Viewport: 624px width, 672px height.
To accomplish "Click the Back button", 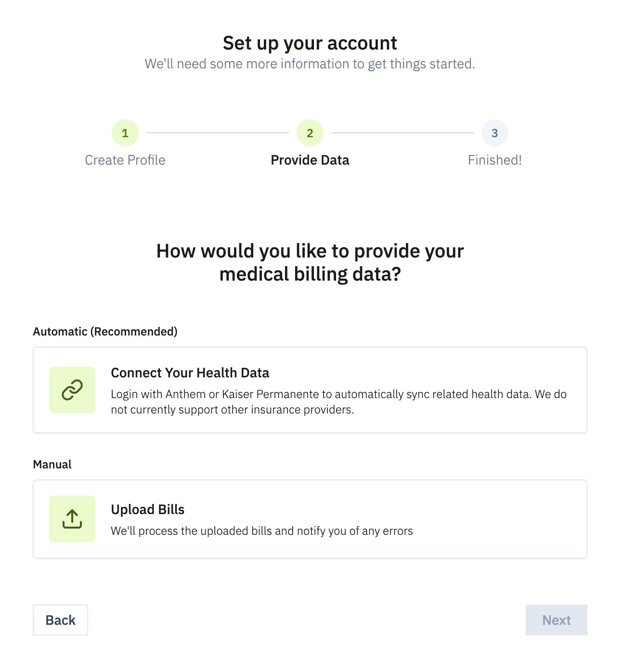I will pyautogui.click(x=60, y=620).
